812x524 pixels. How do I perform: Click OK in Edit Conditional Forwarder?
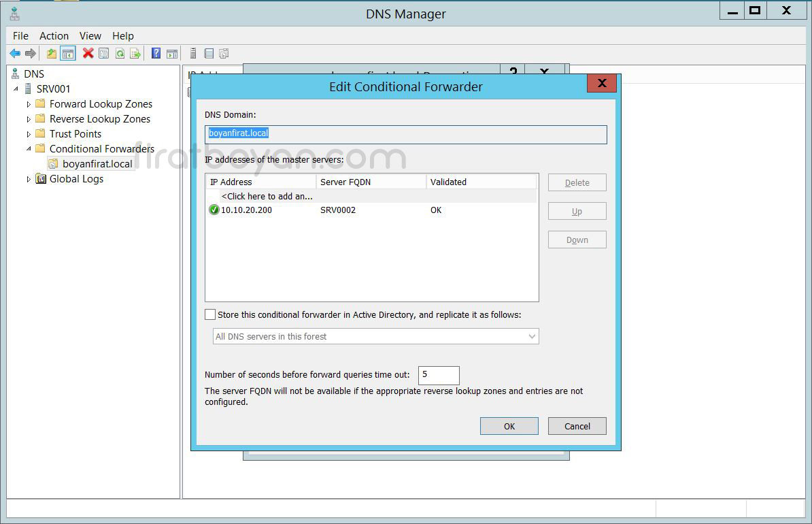(x=509, y=426)
